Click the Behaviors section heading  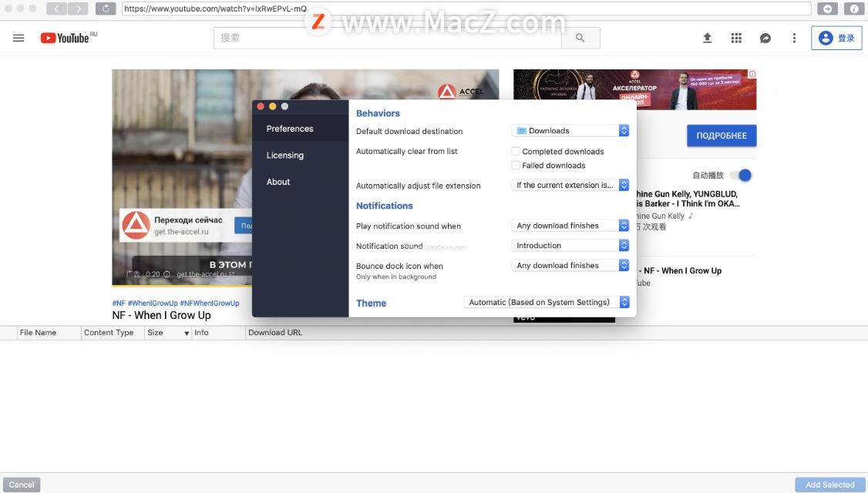[378, 113]
